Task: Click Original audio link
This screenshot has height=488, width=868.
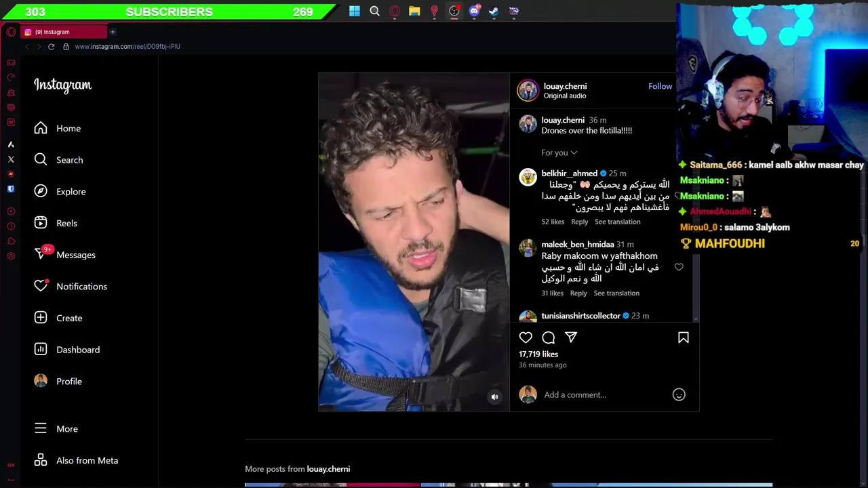Action: click(564, 96)
